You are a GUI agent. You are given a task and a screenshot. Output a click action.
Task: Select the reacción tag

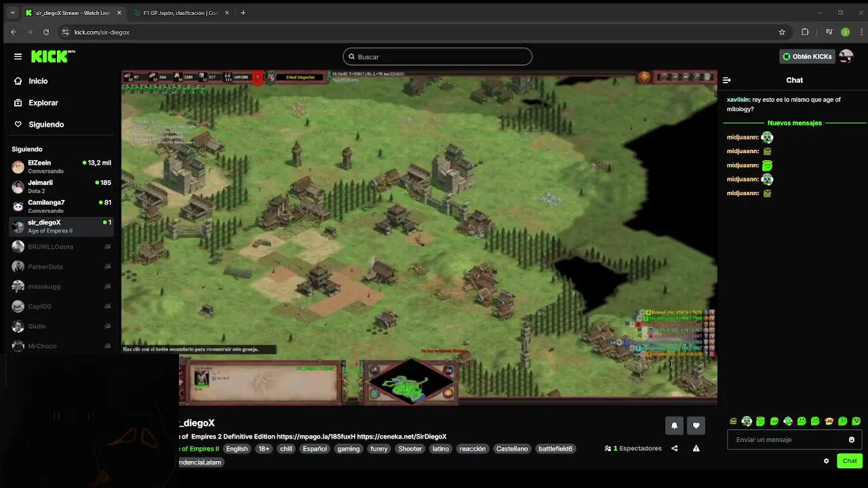(473, 449)
